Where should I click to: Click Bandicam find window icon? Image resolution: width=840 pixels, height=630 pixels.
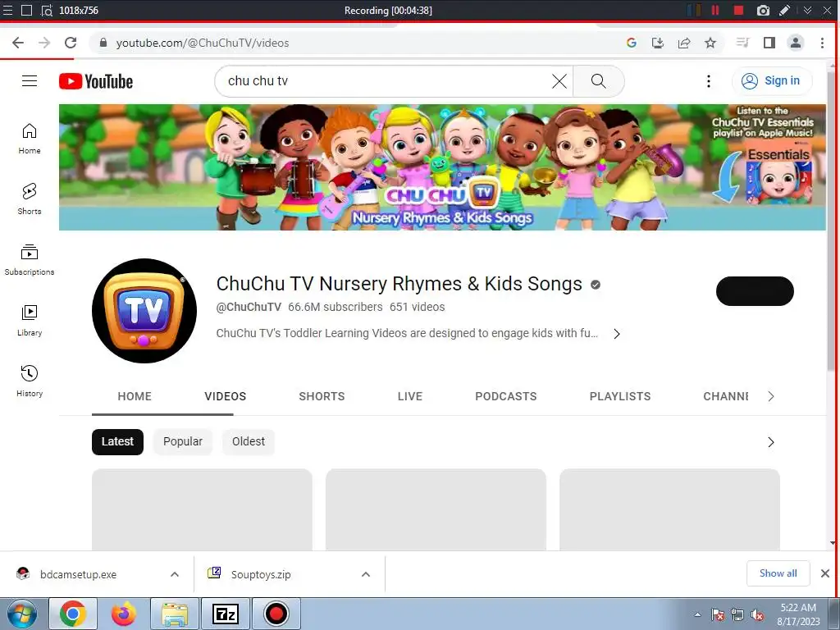[47, 10]
